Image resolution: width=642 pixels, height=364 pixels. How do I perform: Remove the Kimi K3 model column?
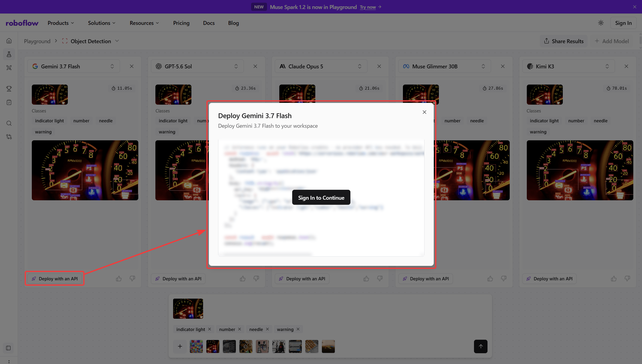point(626,66)
